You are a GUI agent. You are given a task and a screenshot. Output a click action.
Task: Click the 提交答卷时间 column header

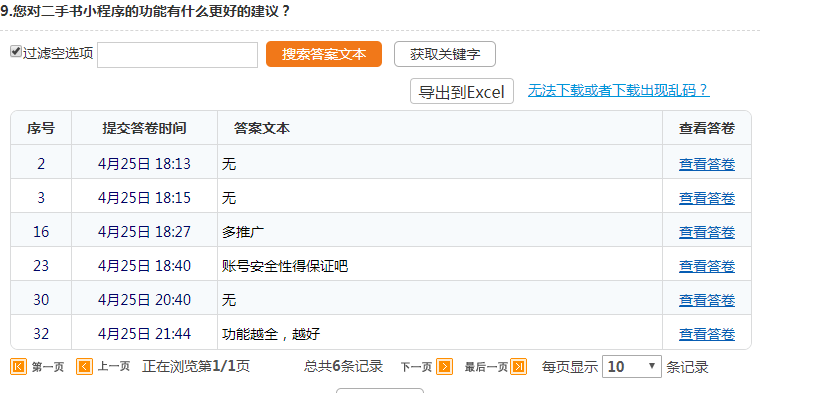coord(144,128)
